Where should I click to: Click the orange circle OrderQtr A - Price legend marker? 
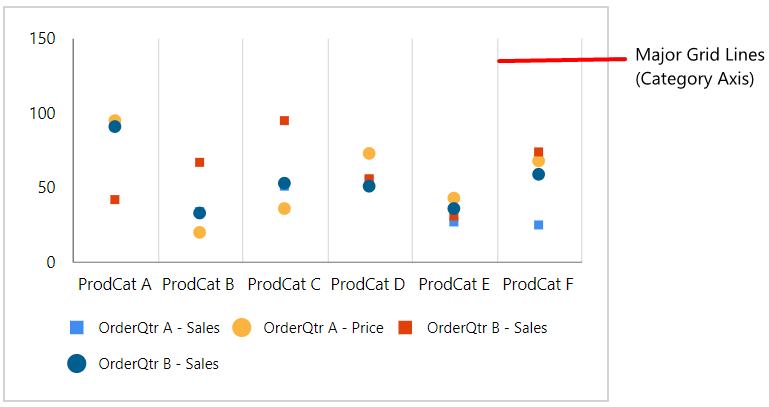click(x=241, y=328)
